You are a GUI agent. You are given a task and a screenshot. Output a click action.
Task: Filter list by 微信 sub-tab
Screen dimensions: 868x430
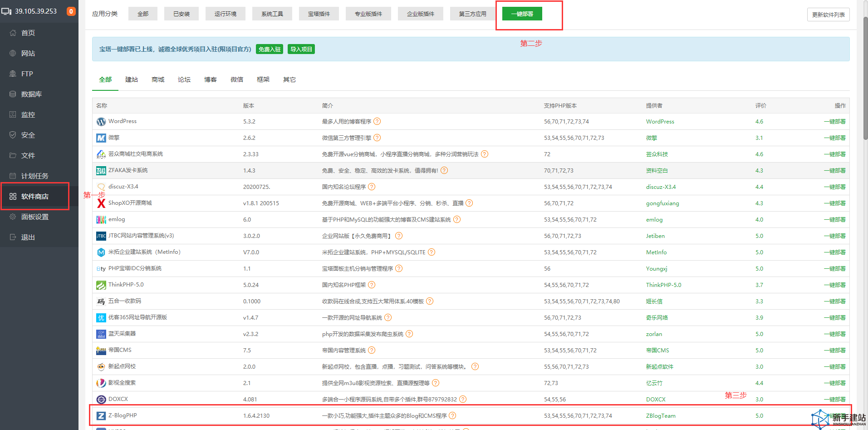[x=237, y=79]
